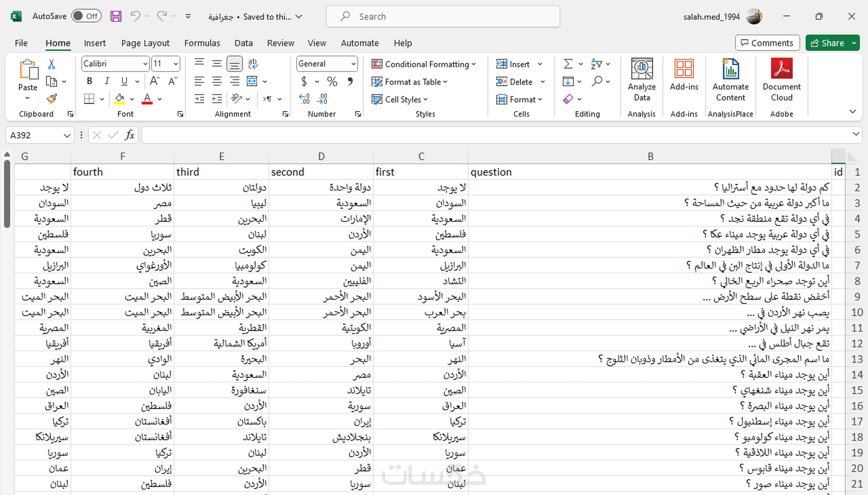Image resolution: width=868 pixels, height=495 pixels.
Task: Open the Conditional Formatting dropdown
Action: click(424, 64)
